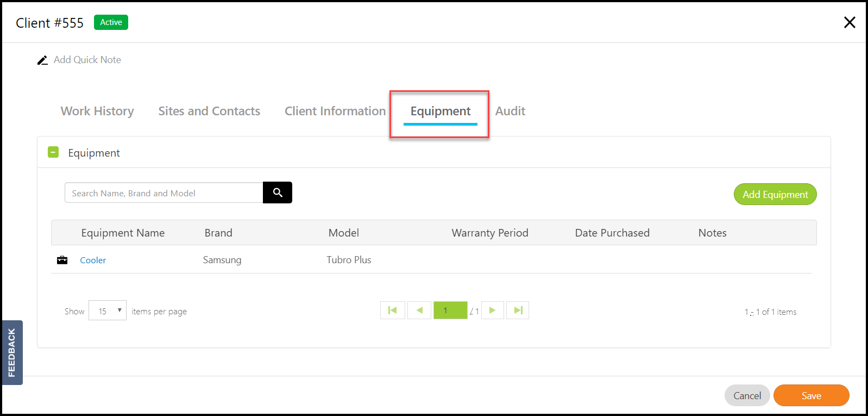Viewport: 868px width, 416px height.
Task: Select the Client Information tab
Action: [x=335, y=111]
